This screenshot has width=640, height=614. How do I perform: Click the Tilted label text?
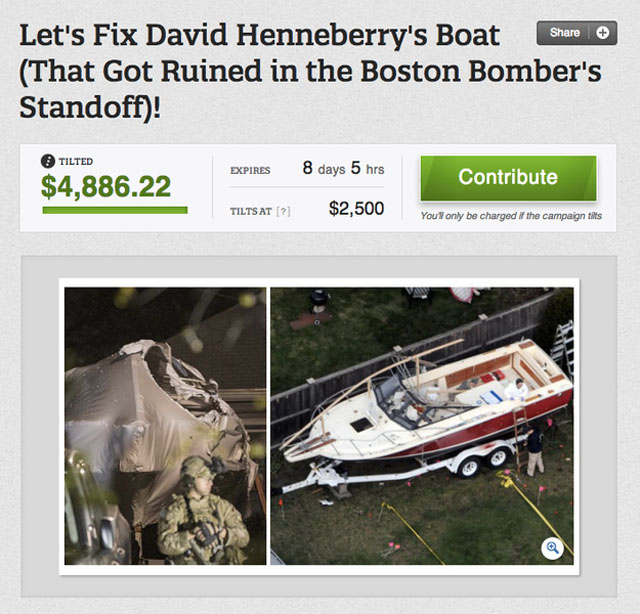(x=76, y=162)
